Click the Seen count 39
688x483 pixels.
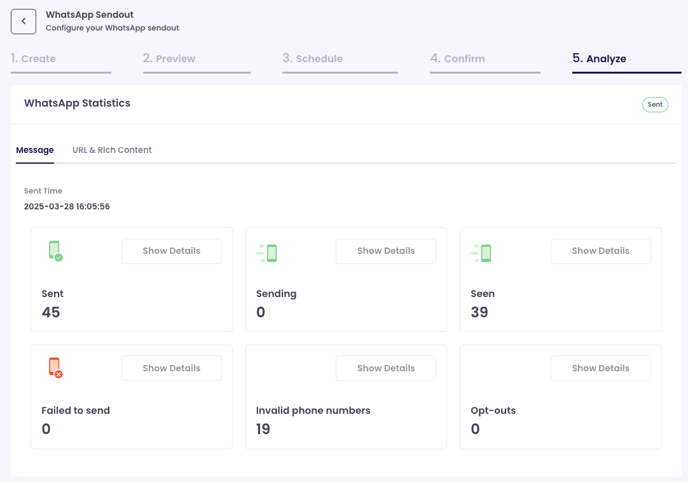479,312
